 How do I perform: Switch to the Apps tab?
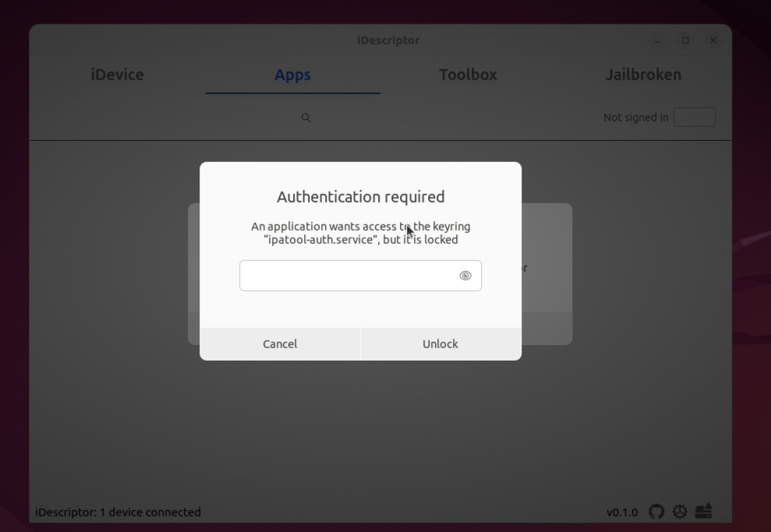tap(292, 75)
